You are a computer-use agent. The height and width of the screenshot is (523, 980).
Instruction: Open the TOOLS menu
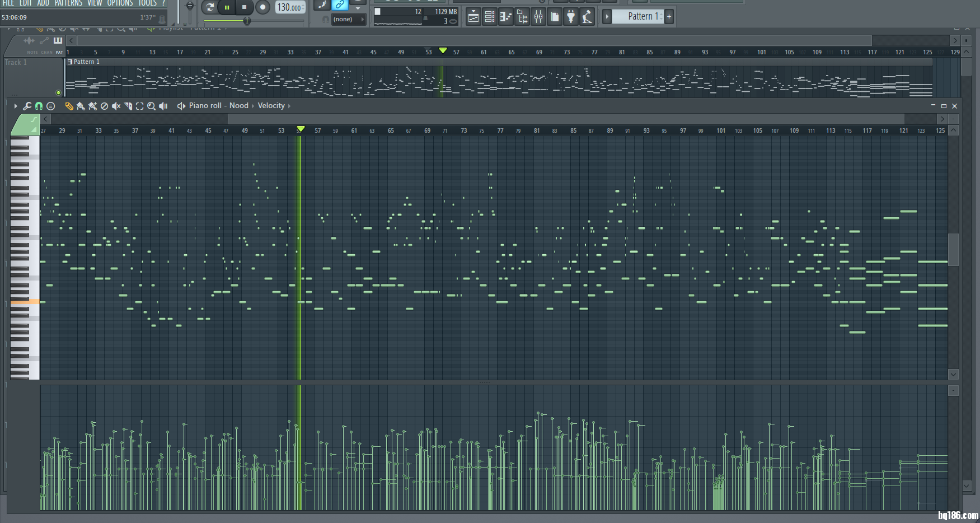(x=148, y=3)
